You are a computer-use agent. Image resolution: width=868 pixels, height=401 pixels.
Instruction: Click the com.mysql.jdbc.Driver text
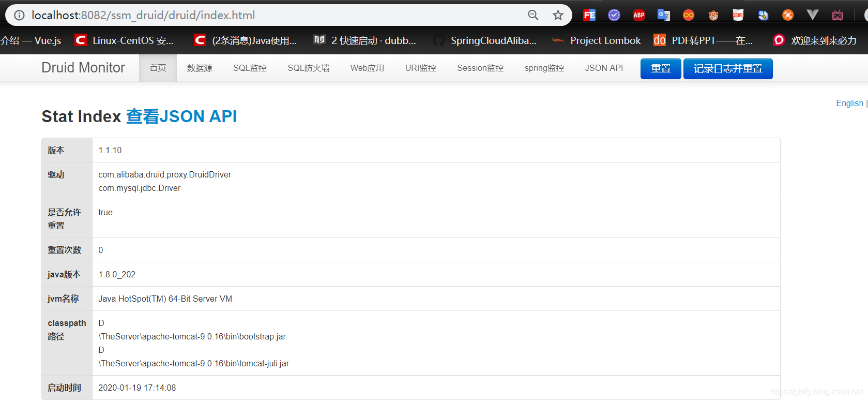[140, 188]
